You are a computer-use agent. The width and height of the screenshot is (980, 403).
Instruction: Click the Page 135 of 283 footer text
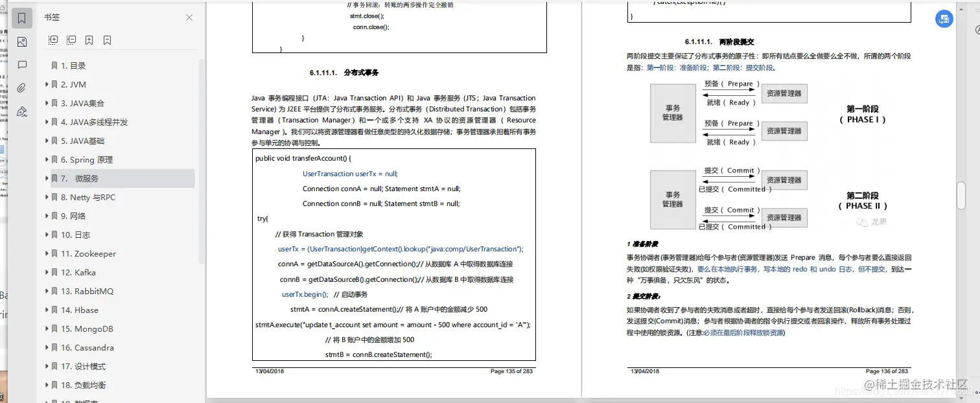(511, 371)
